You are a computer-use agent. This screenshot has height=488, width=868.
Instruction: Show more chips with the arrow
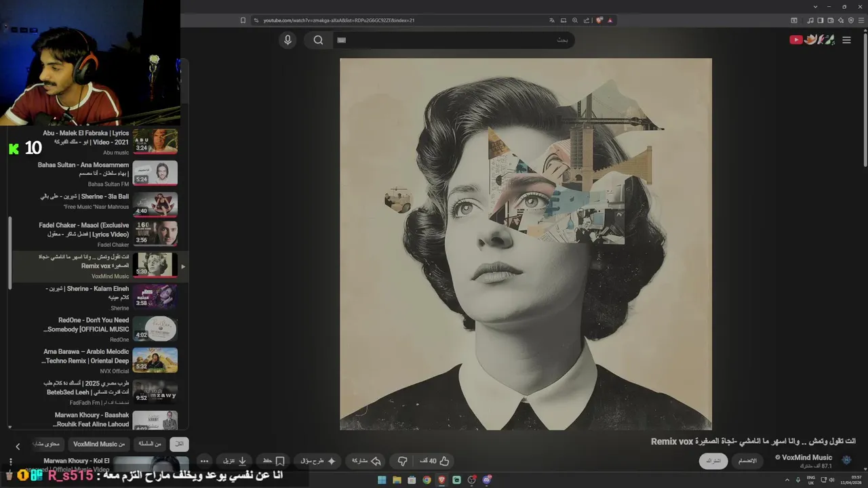(x=18, y=446)
